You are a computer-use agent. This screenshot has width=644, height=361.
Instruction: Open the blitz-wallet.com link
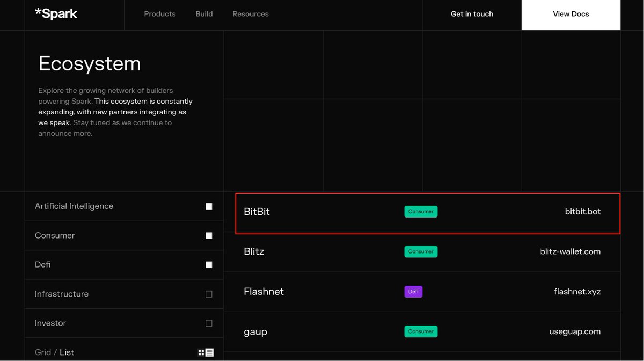[x=570, y=251]
